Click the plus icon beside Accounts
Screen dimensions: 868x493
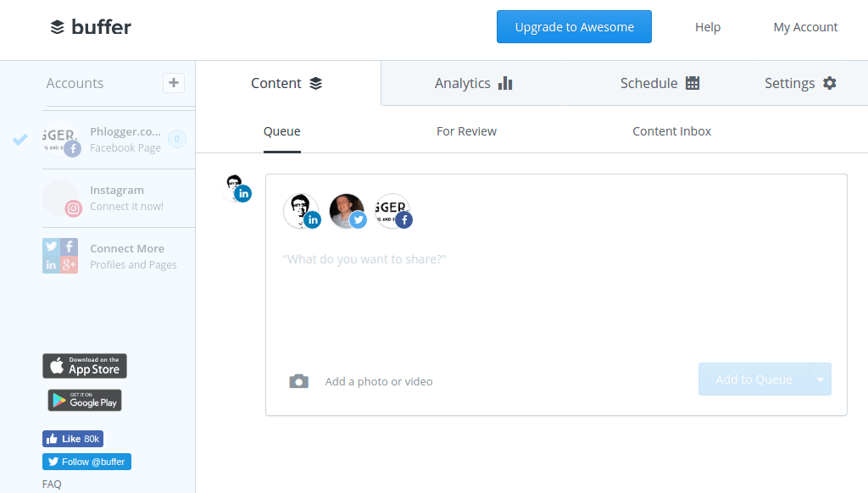point(174,83)
